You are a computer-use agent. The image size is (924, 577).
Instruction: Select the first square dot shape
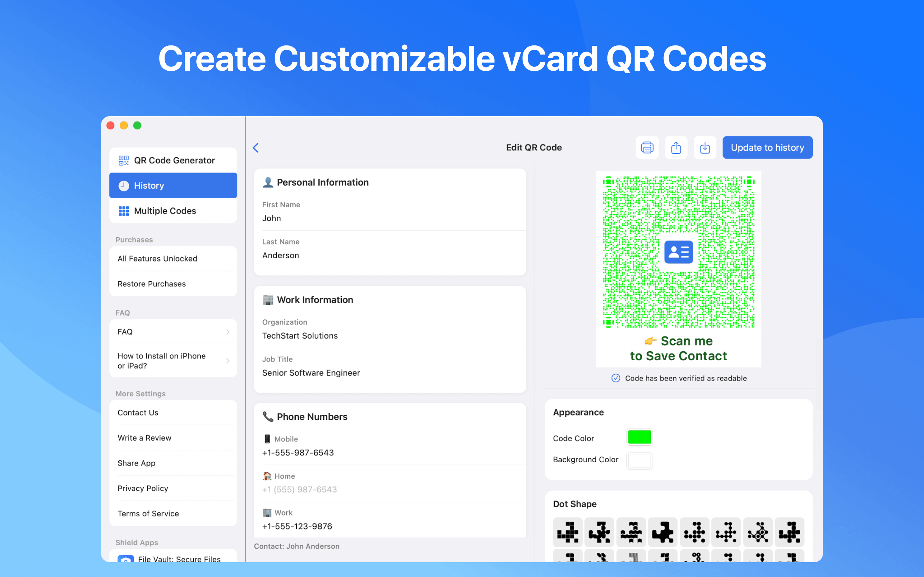click(x=567, y=532)
